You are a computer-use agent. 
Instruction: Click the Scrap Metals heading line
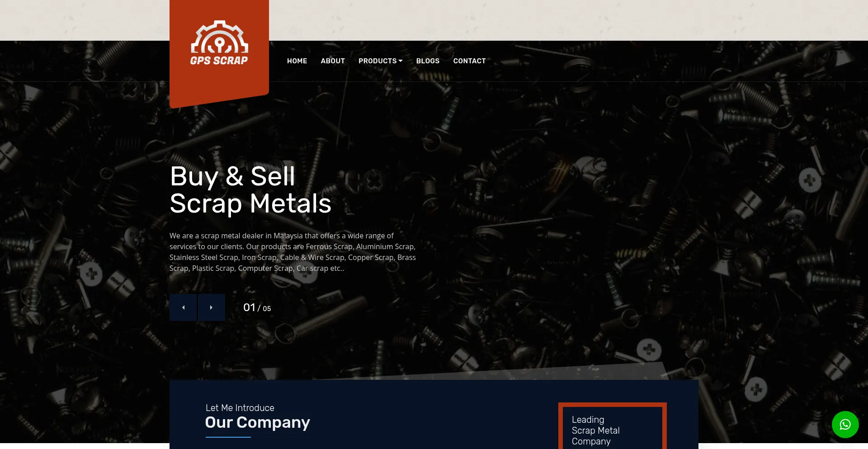[250, 203]
